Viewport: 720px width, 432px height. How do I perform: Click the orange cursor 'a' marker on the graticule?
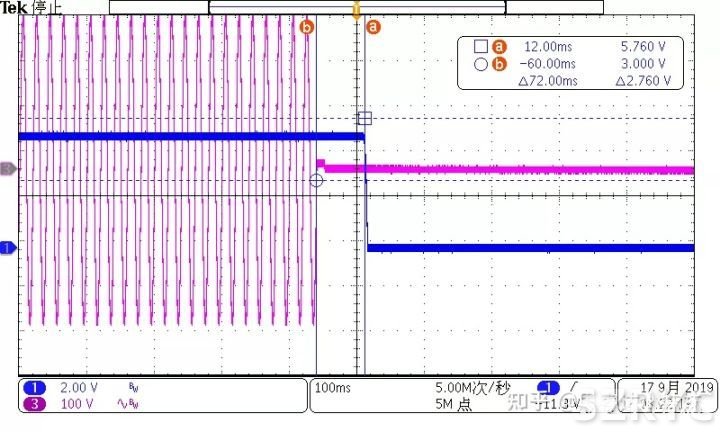pos(374,27)
